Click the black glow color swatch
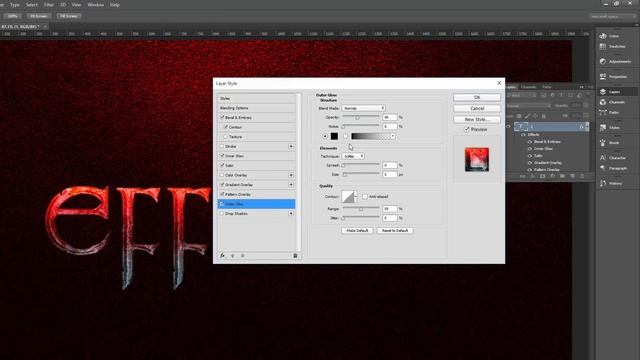 [x=334, y=136]
